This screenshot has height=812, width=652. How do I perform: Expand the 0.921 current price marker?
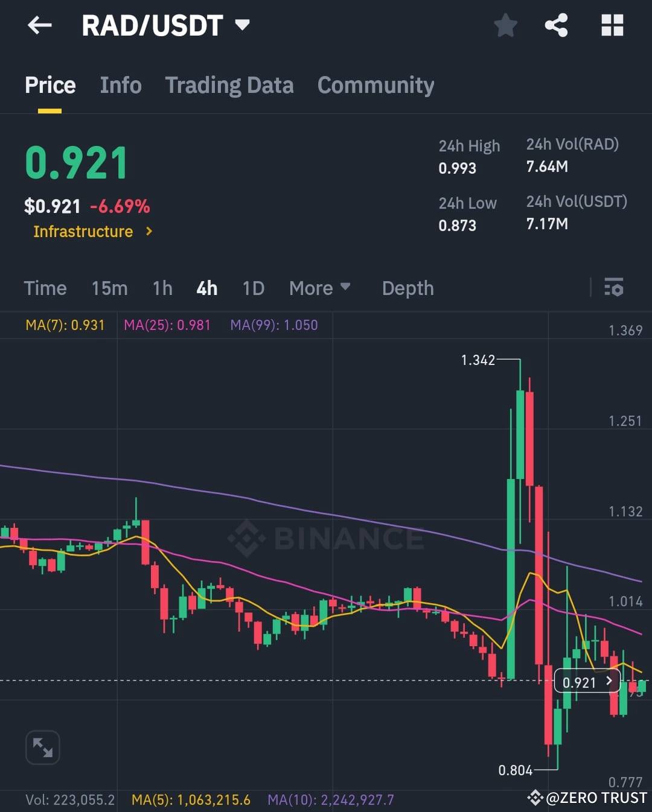[x=586, y=682]
